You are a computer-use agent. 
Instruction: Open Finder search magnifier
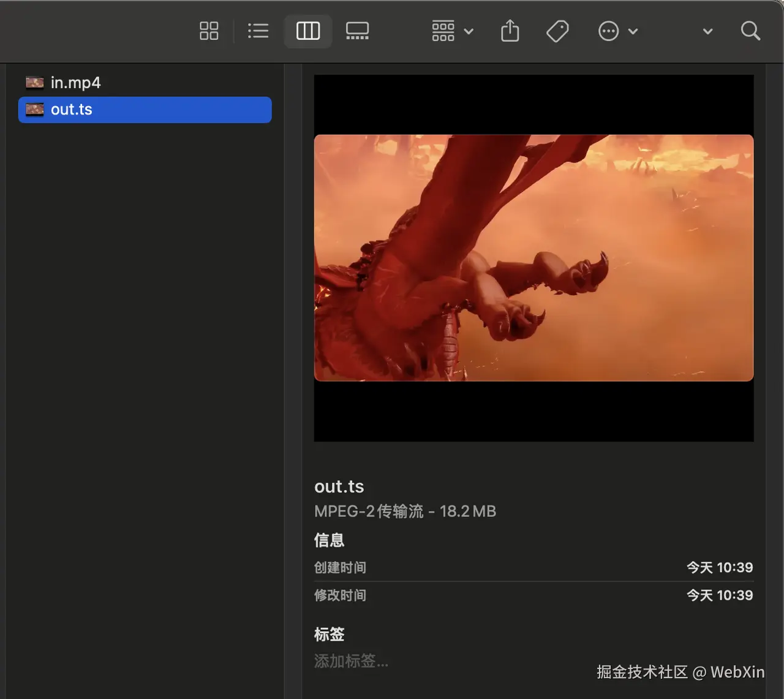click(750, 31)
